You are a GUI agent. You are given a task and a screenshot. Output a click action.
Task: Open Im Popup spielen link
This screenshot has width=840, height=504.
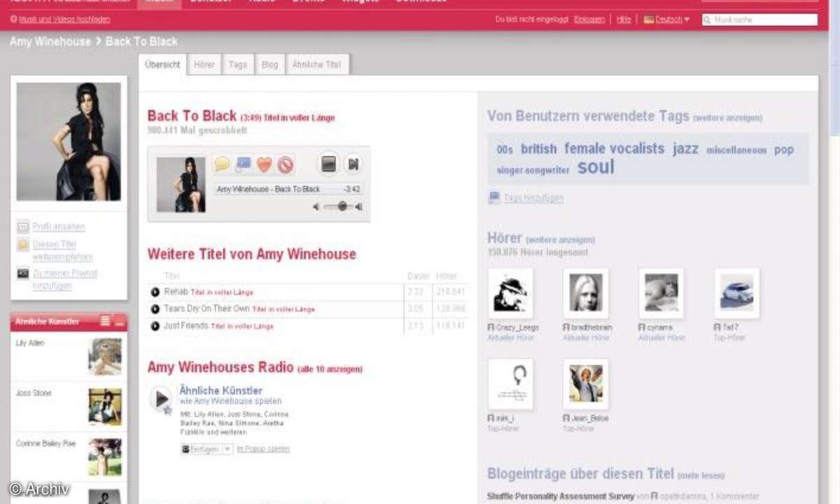point(263,449)
